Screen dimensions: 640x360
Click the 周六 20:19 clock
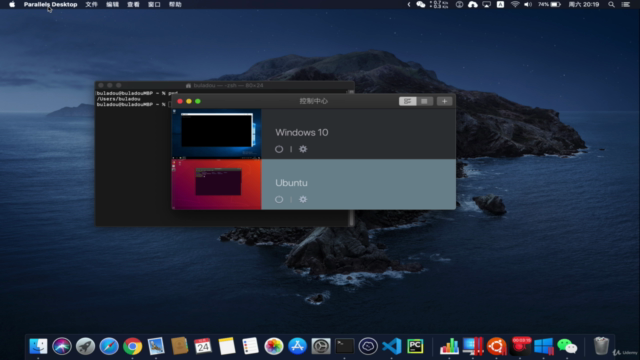point(584,4)
